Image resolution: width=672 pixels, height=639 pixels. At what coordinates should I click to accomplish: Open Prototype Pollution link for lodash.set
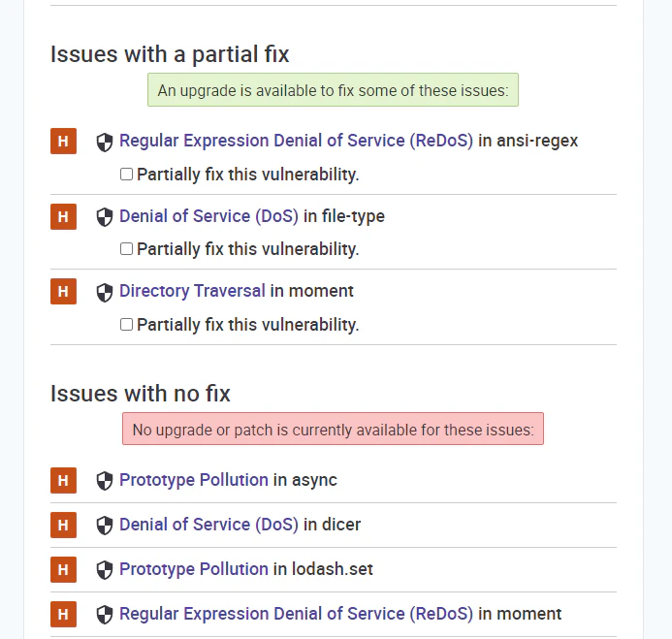coord(194,569)
